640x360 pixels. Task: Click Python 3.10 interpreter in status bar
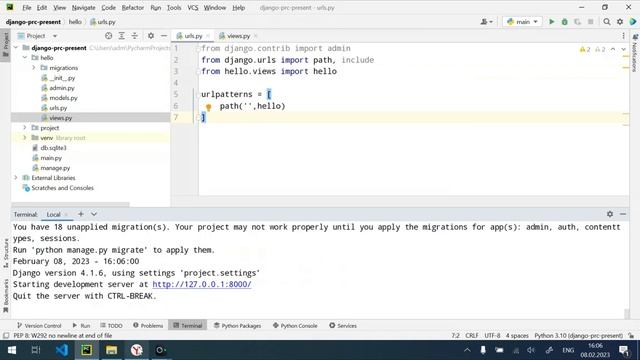(x=578, y=336)
